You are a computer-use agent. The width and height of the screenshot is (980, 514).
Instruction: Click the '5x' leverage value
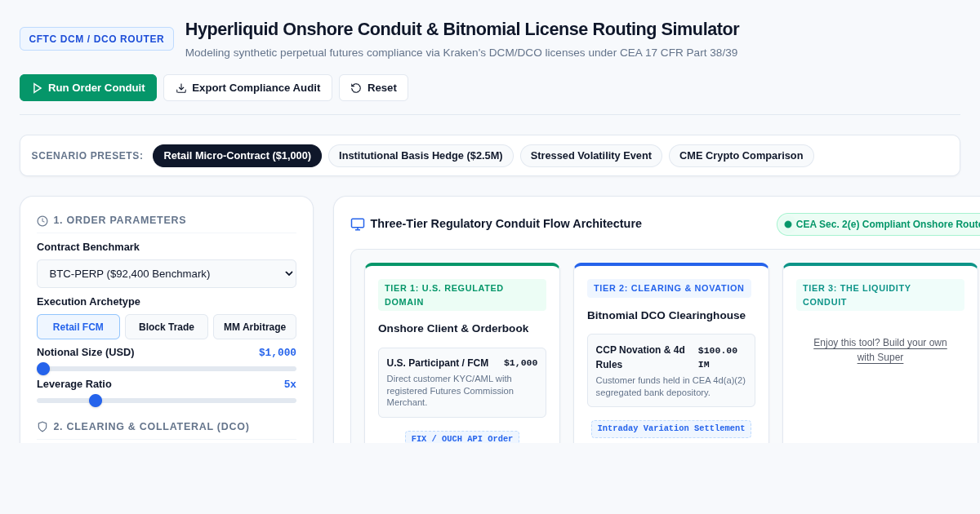(290, 384)
